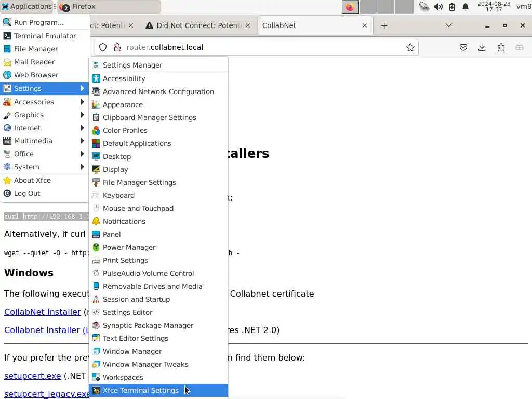The height and width of the screenshot is (399, 532).
Task: Expand the Graphics submenu
Action: pos(45,115)
